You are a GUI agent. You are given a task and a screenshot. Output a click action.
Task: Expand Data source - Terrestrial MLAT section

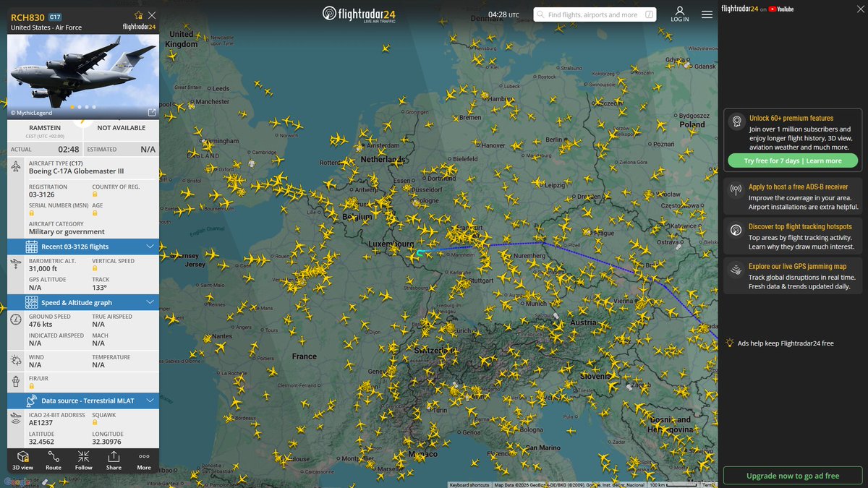click(x=83, y=401)
